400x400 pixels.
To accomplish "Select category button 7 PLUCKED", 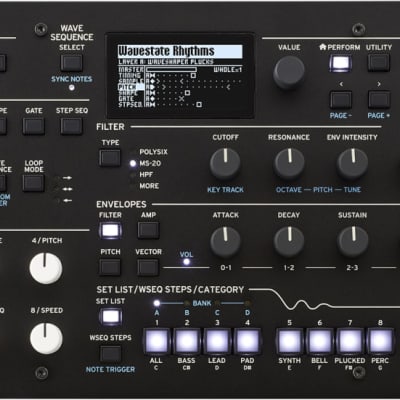I will point(350,341).
